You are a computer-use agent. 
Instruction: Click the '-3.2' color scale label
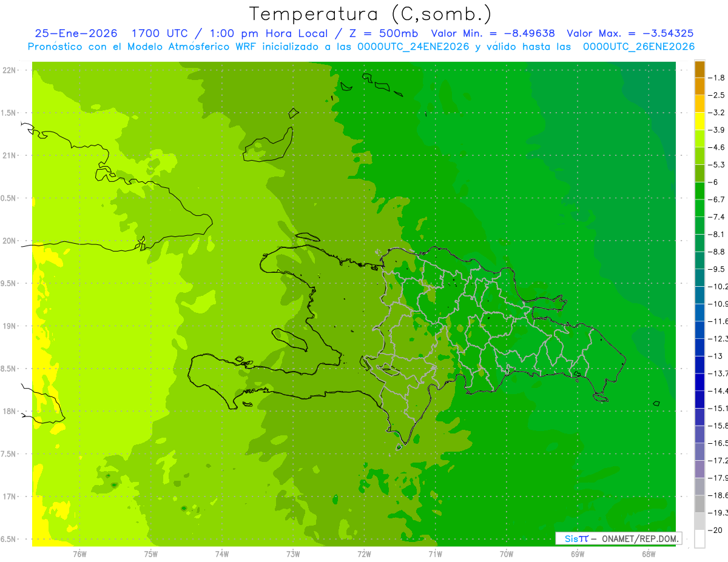point(717,113)
